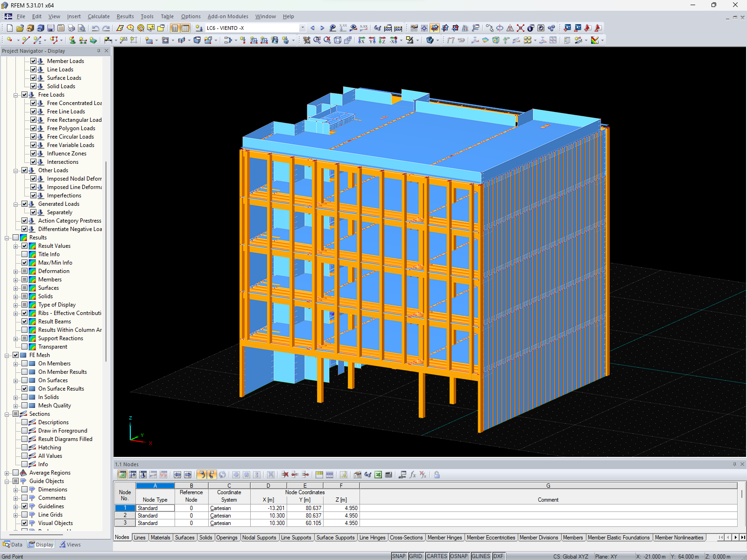The width and height of the screenshot is (747, 560).
Task: Export the Nodes table to Excel
Action: (377, 475)
